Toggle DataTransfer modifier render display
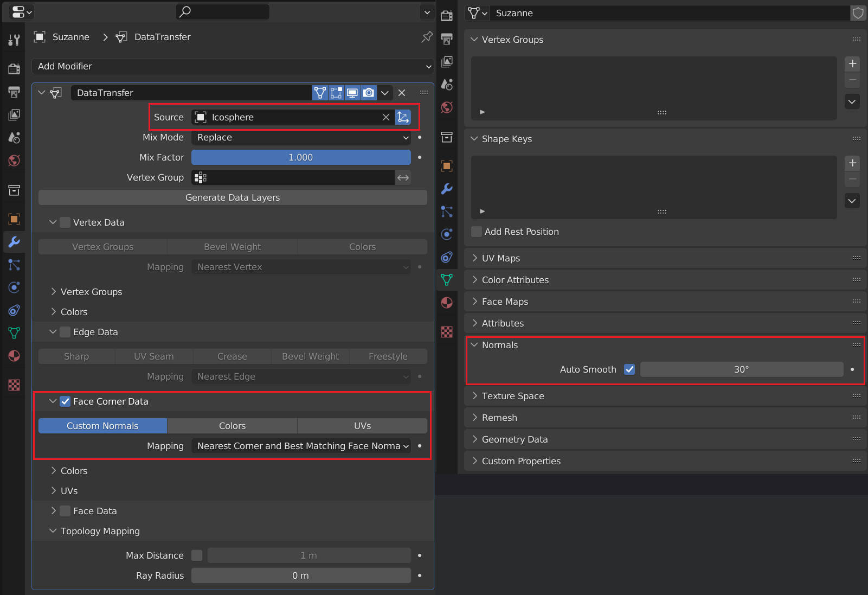This screenshot has height=595, width=868. click(x=369, y=93)
